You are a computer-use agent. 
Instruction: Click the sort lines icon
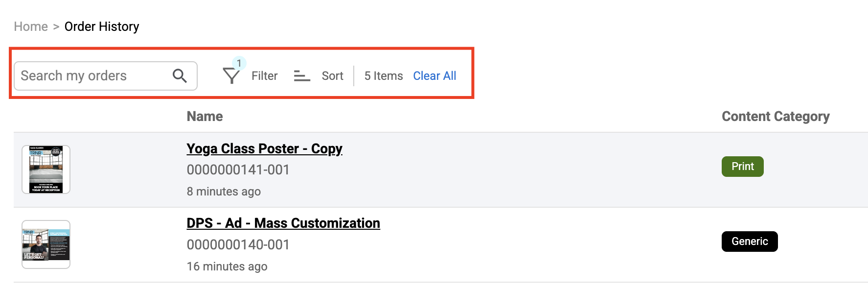[x=302, y=76]
